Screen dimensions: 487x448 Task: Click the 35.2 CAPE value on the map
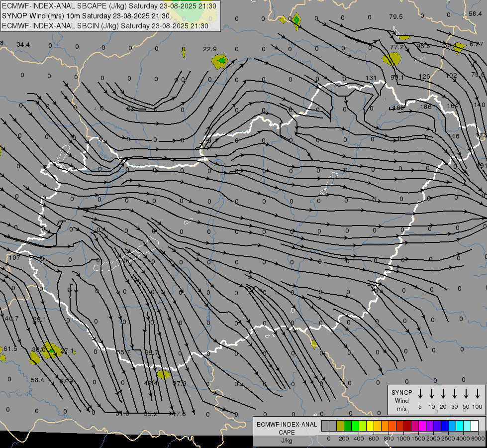151,414
